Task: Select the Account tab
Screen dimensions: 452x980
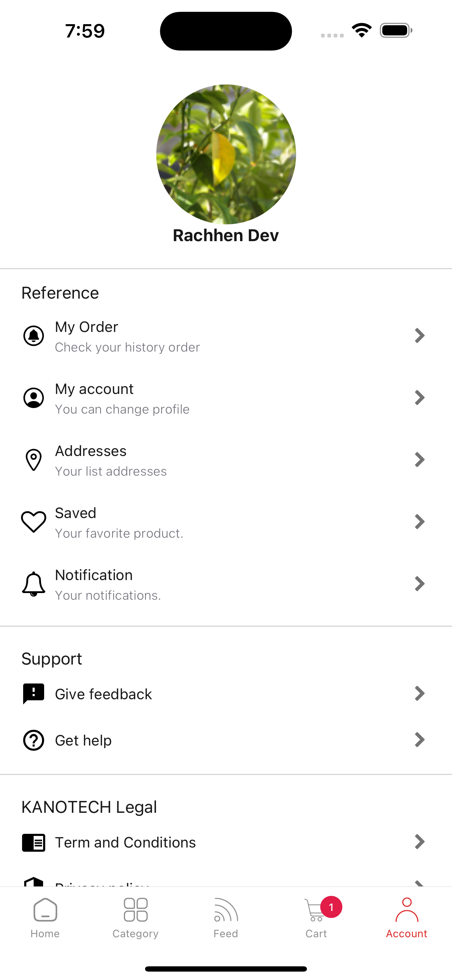Action: coord(407,918)
